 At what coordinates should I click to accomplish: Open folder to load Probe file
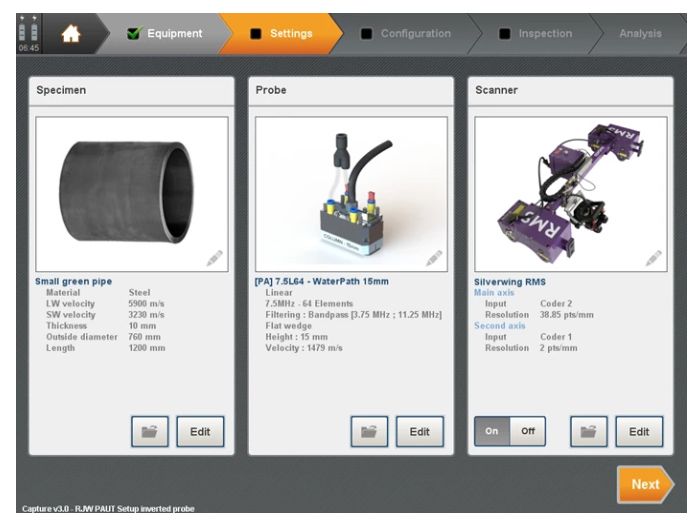click(x=369, y=432)
